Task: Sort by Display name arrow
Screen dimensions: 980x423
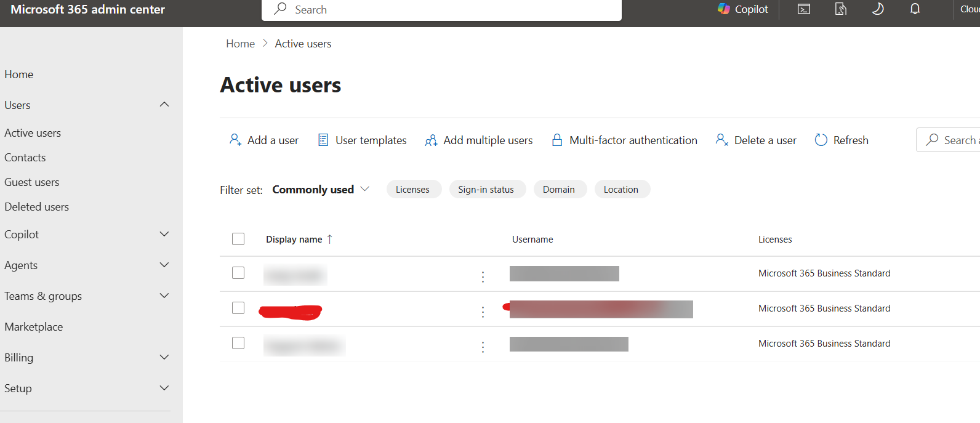Action: pos(330,239)
